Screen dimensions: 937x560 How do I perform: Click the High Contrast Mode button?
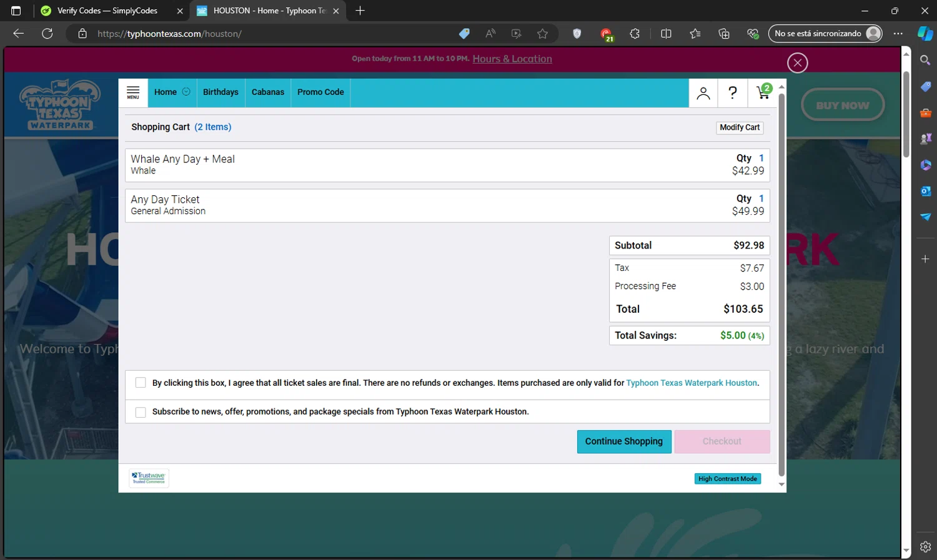coord(728,479)
